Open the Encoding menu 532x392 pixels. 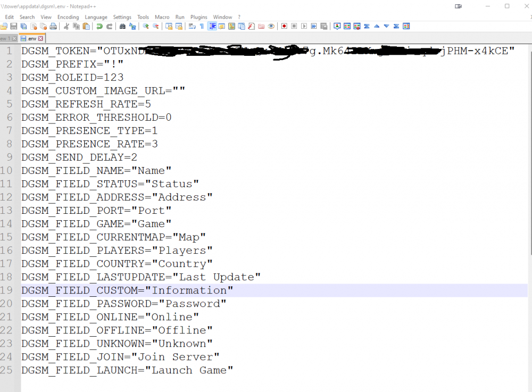[x=68, y=17]
